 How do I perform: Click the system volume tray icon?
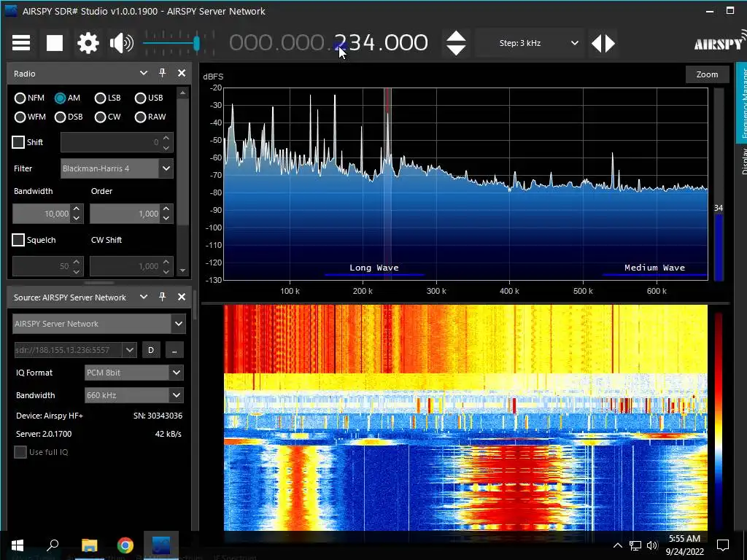pyautogui.click(x=652, y=545)
